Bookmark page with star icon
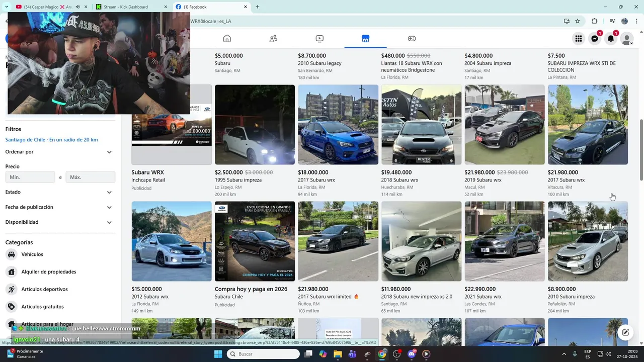This screenshot has height=362, width=644. [x=578, y=21]
